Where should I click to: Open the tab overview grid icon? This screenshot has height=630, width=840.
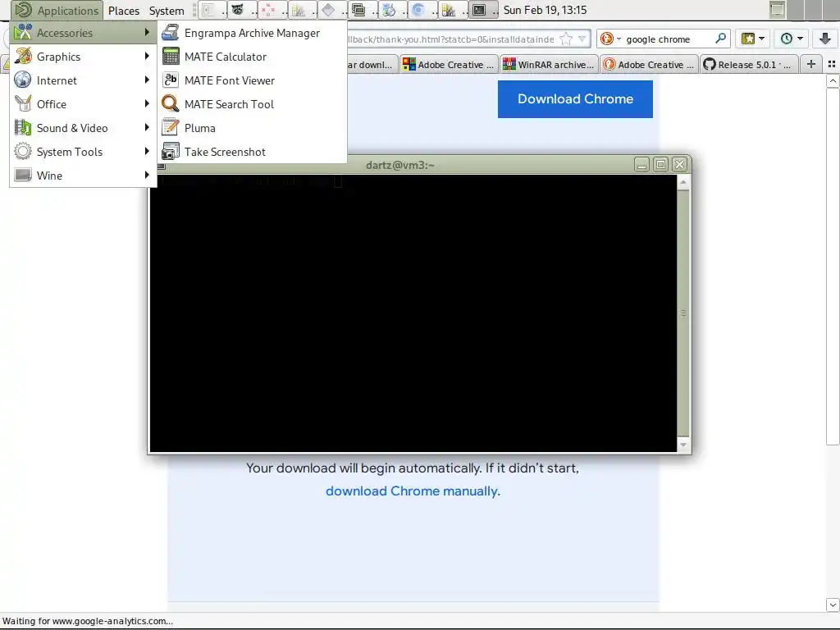832,64
